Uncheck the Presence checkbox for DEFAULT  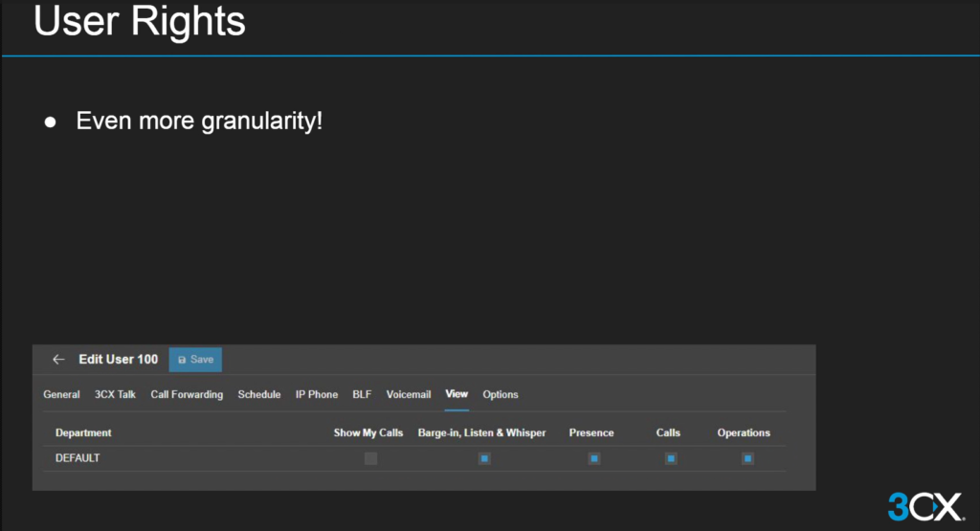pos(594,459)
